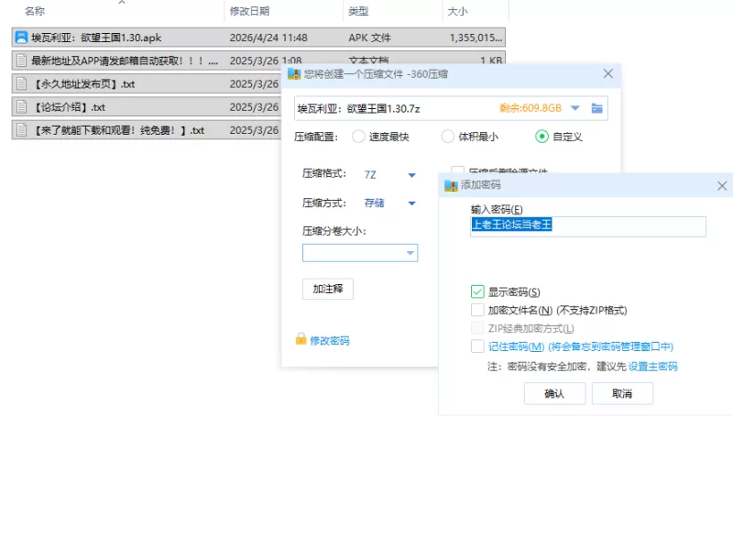This screenshot has width=733, height=560.
Task: Click the size cell 1,355,015...
Action: tap(476, 38)
